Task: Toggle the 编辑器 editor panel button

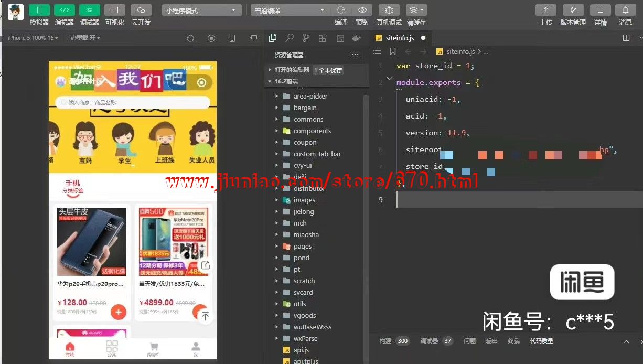Action: click(x=65, y=10)
